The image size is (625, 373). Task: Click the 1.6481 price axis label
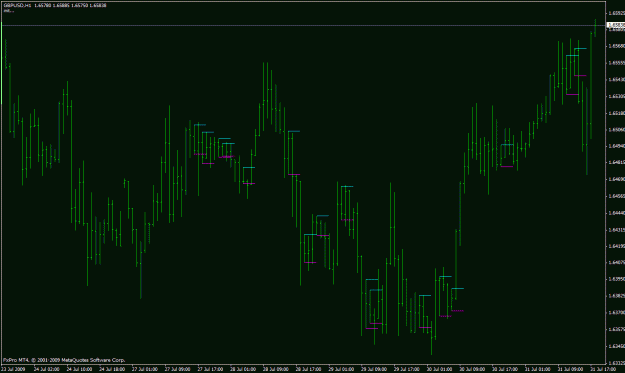pos(617,163)
